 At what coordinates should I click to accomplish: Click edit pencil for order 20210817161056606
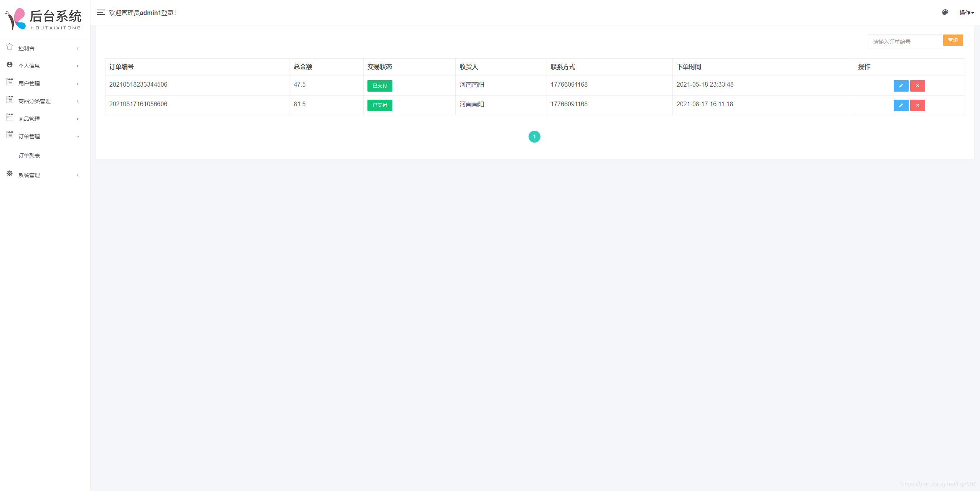click(x=901, y=105)
